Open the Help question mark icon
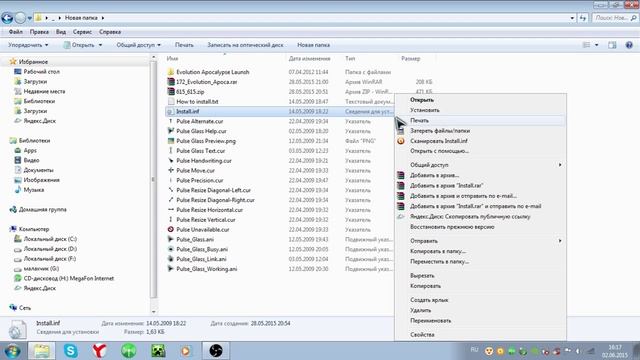The height and width of the screenshot is (360, 640). pos(629,45)
